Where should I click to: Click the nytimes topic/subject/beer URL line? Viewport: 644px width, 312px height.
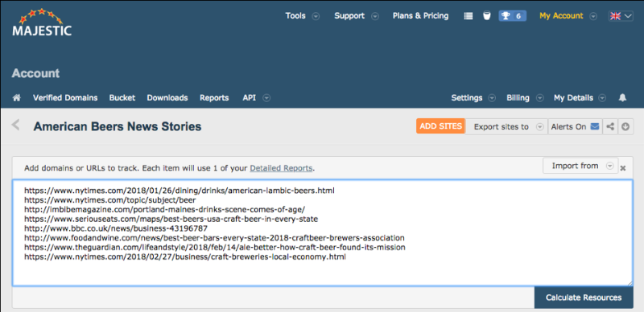click(110, 200)
